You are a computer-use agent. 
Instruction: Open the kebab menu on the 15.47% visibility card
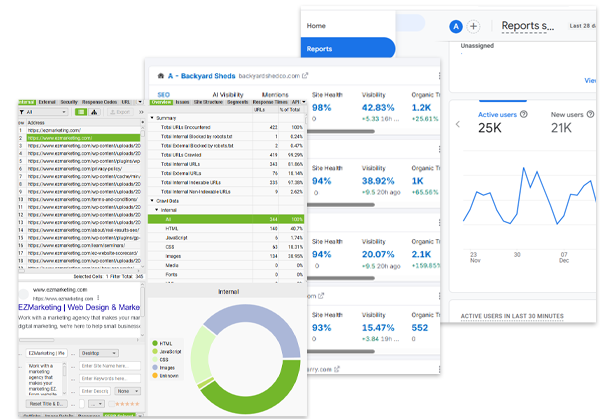[x=439, y=296]
